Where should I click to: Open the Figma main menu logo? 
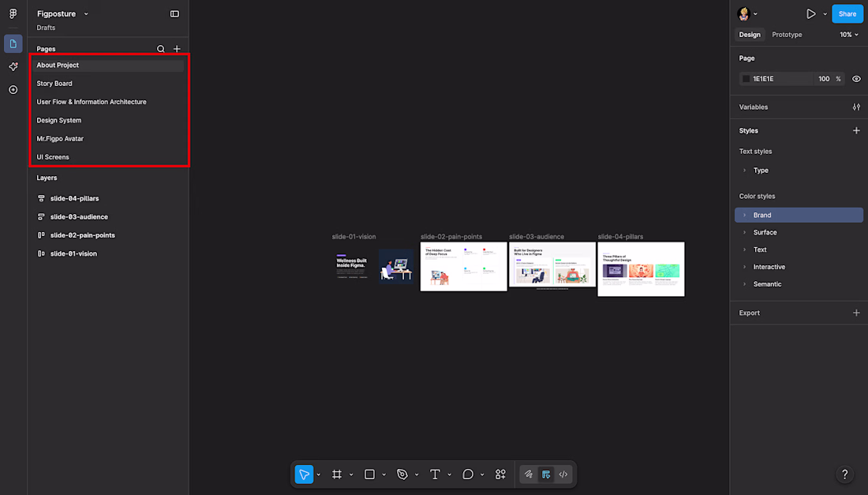(13, 14)
